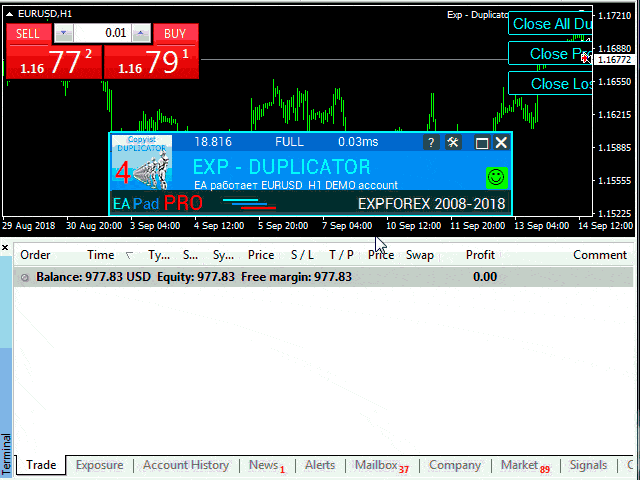Open the tools settings icon on Duplicator panel

point(453,143)
